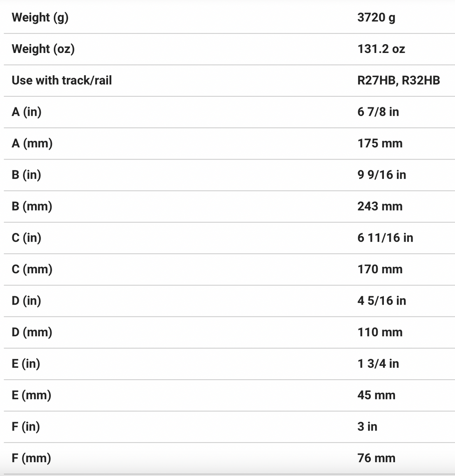Click the "R27HB, R32HB" rail value
The height and width of the screenshot is (476, 455).
[x=398, y=80]
